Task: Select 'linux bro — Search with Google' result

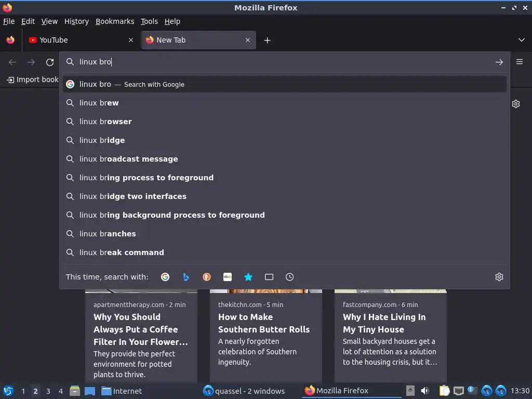Action: 285,84
